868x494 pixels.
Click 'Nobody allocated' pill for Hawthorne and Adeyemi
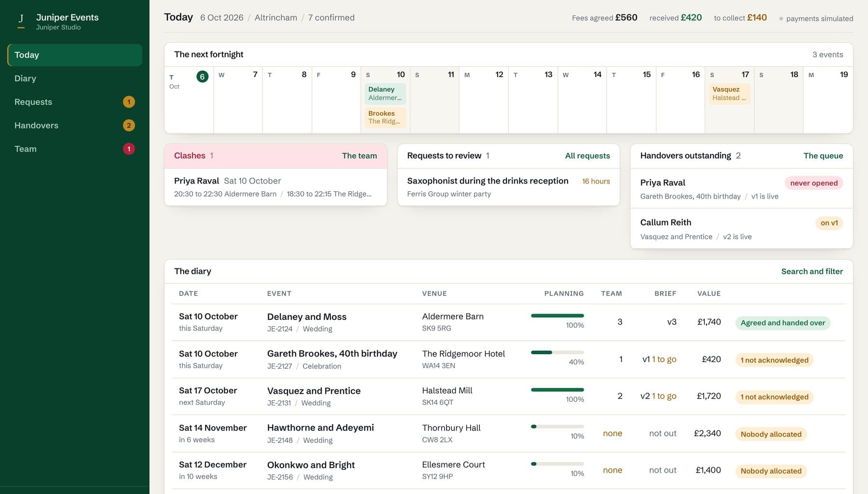(x=771, y=434)
